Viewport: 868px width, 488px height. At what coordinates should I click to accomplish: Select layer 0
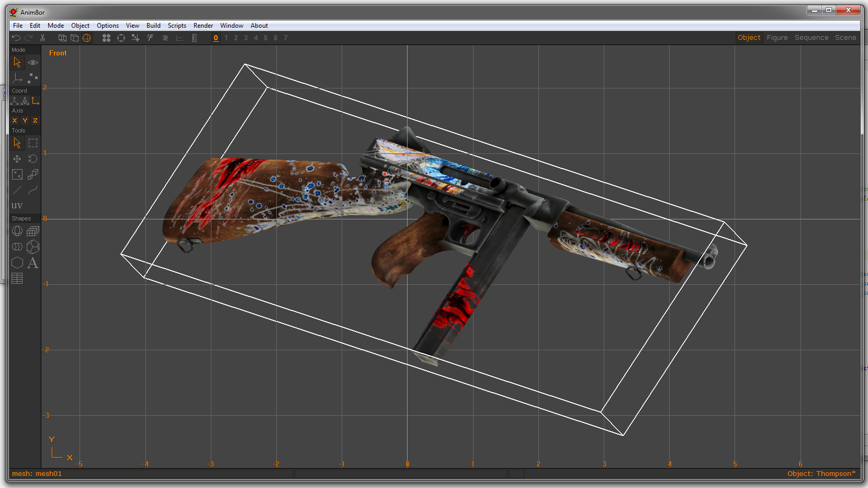coord(216,38)
